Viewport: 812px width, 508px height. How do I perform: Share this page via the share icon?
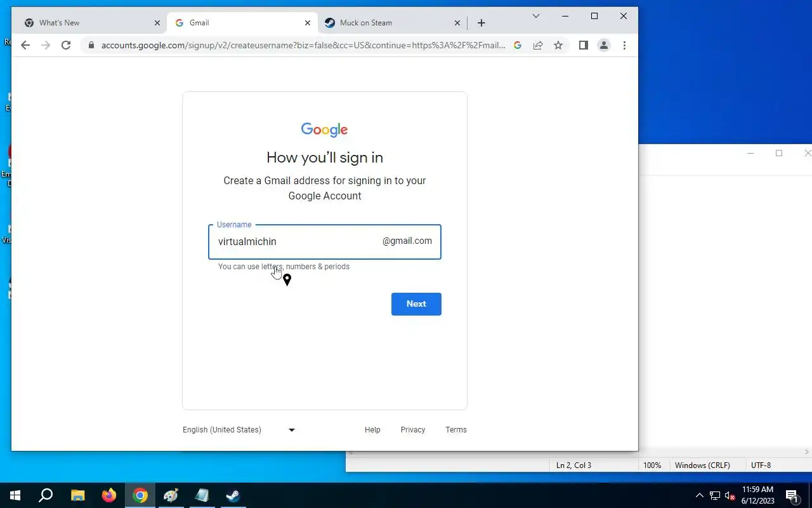[538, 45]
